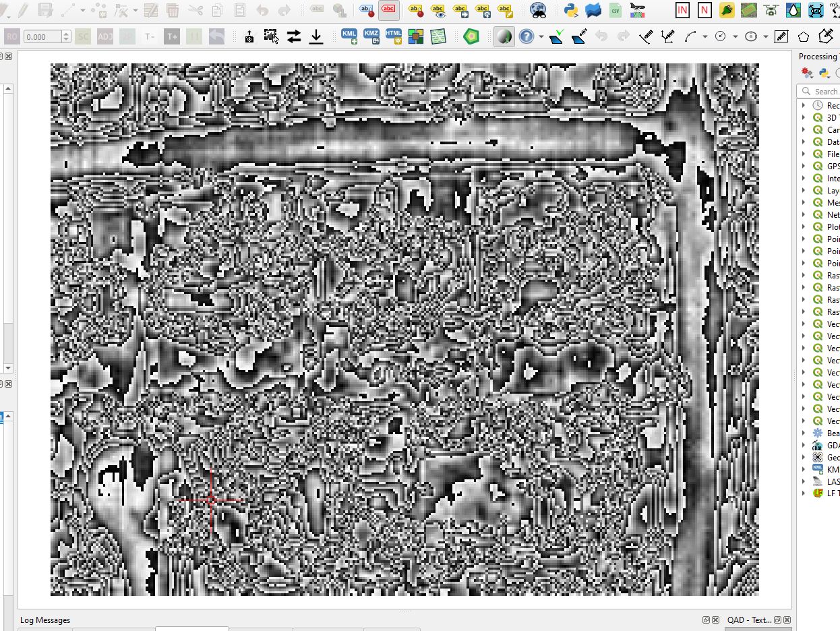This screenshot has height=631, width=840.
Task: Click the HTML export toolbar icon
Action: point(394,36)
